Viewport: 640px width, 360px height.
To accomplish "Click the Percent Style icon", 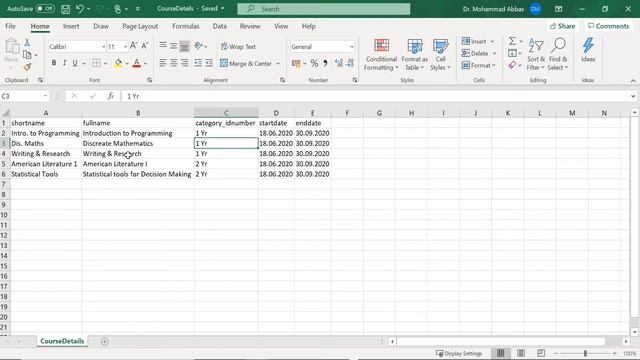I will click(314, 63).
